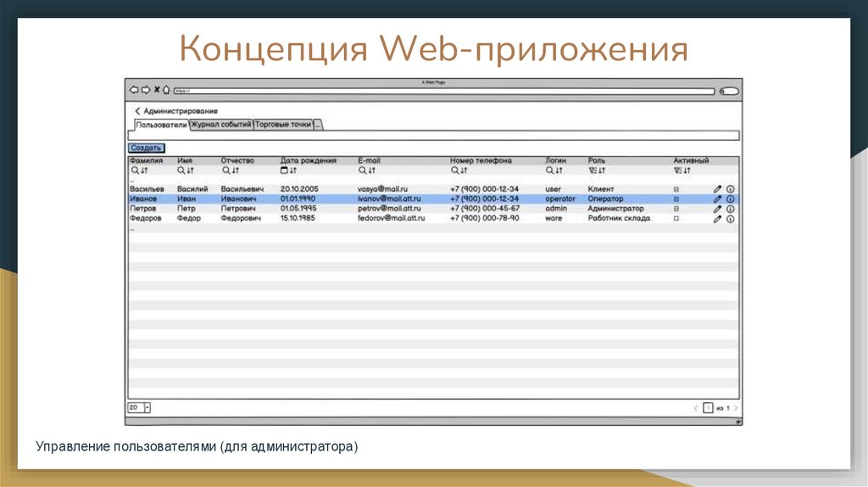The height and width of the screenshot is (487, 868).
Task: Select the Администратор role cell
Action: coord(615,209)
